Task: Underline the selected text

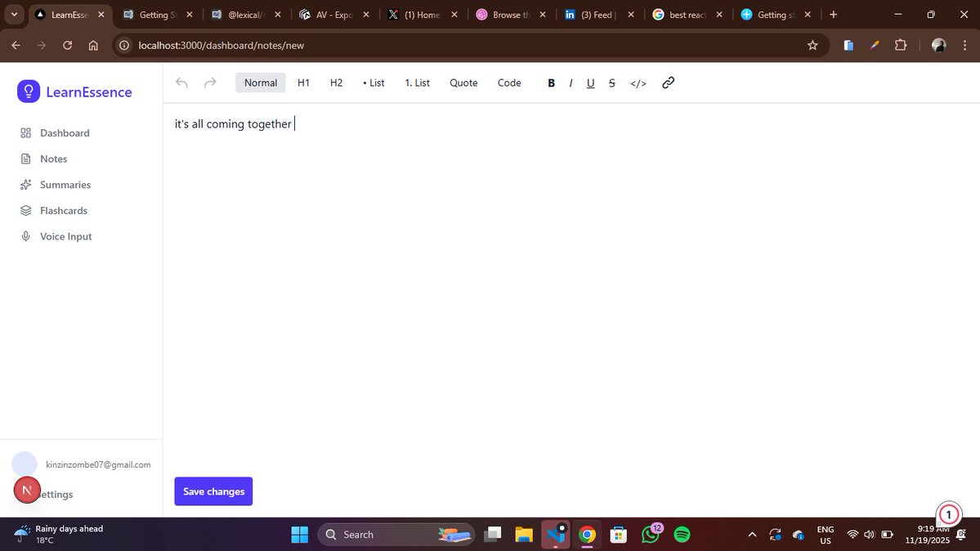Action: (x=590, y=83)
